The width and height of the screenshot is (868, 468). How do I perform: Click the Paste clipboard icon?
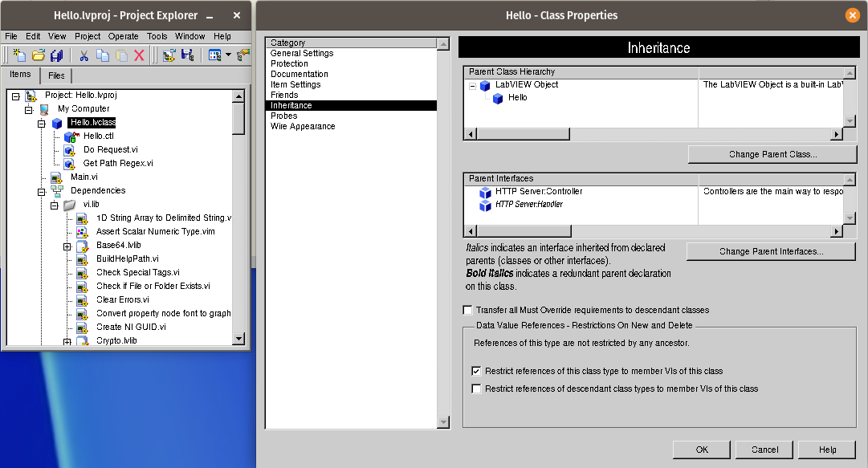(121, 55)
